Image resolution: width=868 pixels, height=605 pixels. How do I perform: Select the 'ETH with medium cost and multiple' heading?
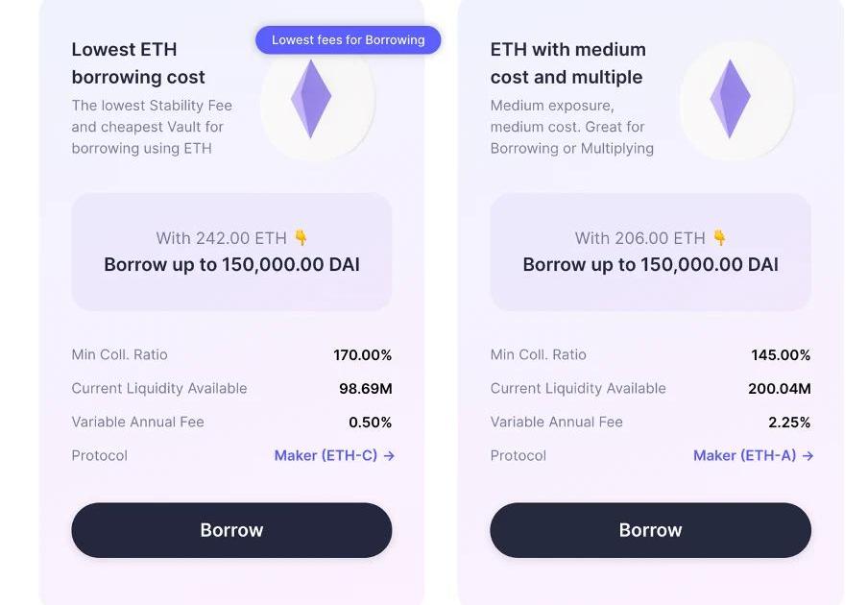coord(567,63)
